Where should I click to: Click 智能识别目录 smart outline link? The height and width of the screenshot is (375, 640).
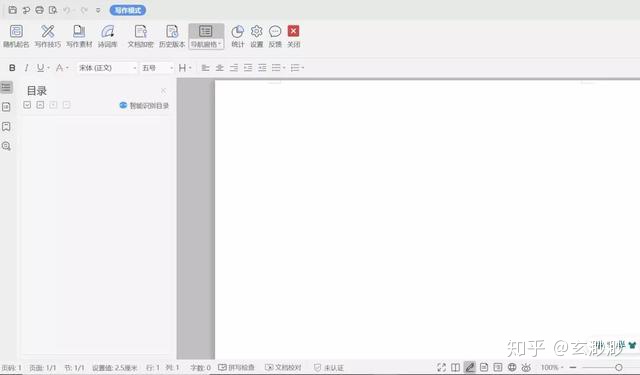pos(144,106)
